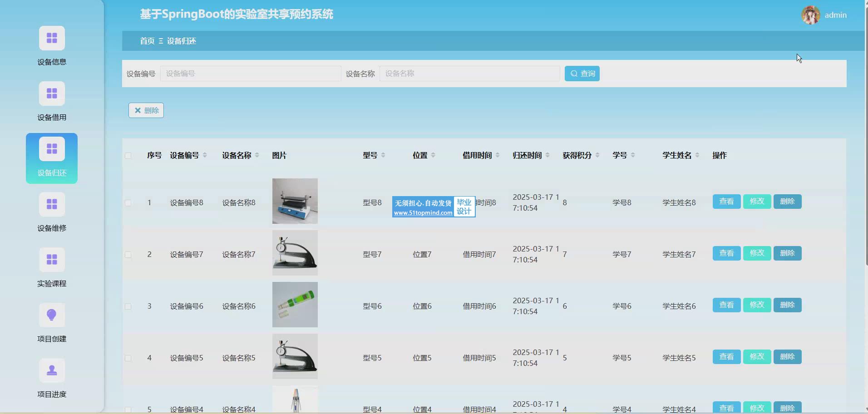Viewport: 868px width, 414px height.
Task: Open the 设备信息 sidebar icon
Action: click(x=52, y=38)
